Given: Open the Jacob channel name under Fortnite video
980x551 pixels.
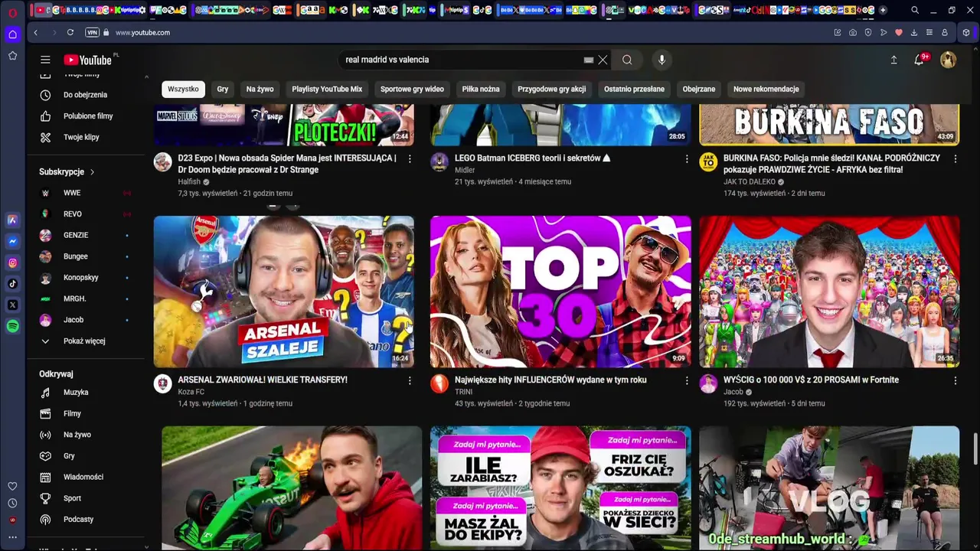Looking at the screenshot, I should click(x=733, y=392).
